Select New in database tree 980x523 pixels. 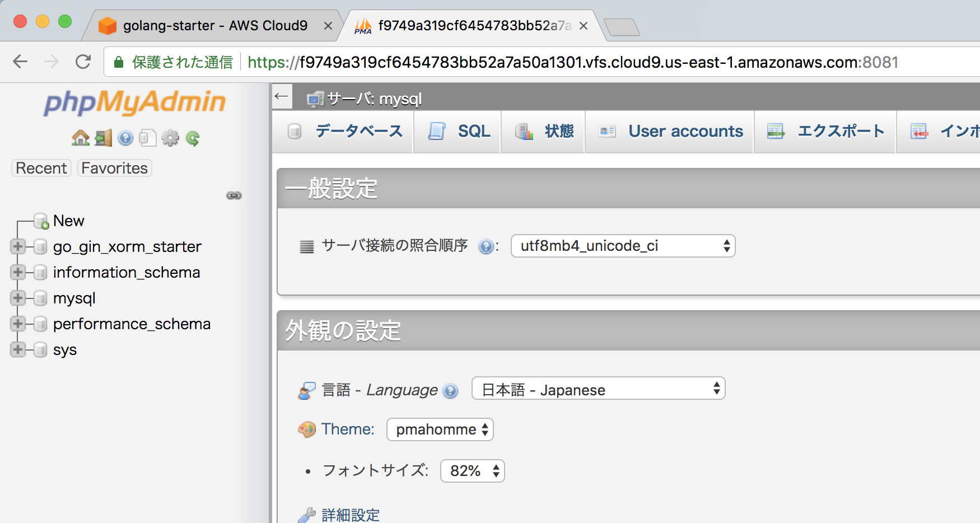(x=69, y=221)
